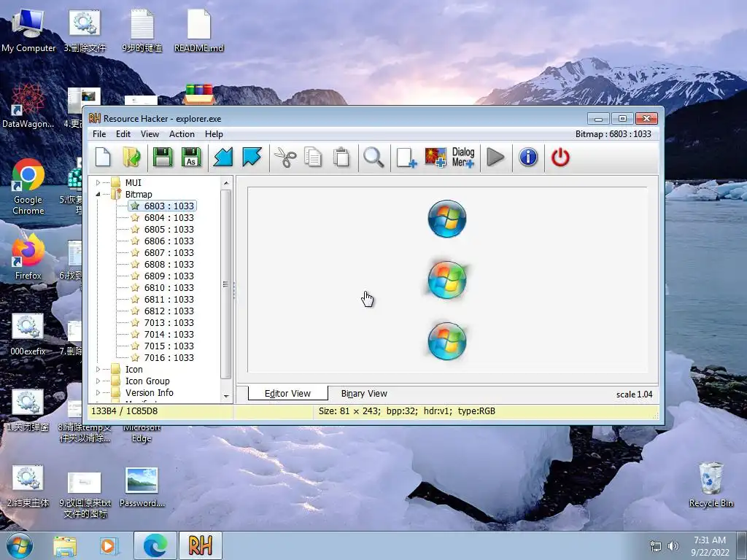Collapse the Bitmap tree folder

(x=98, y=194)
